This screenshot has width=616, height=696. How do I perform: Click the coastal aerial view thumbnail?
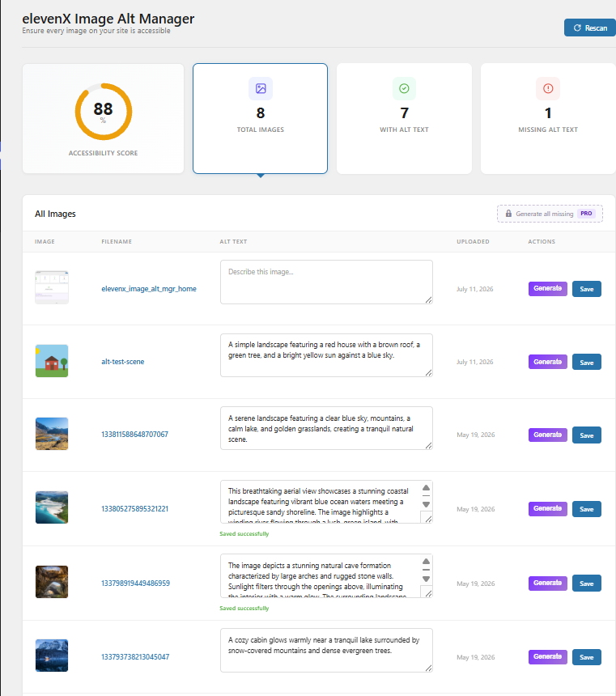[52, 507]
